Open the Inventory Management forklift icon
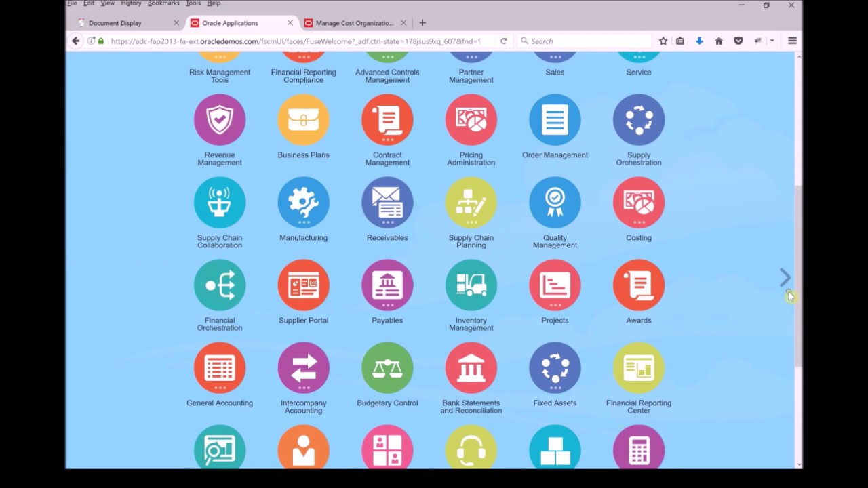This screenshot has height=488, width=868. pyautogui.click(x=471, y=285)
